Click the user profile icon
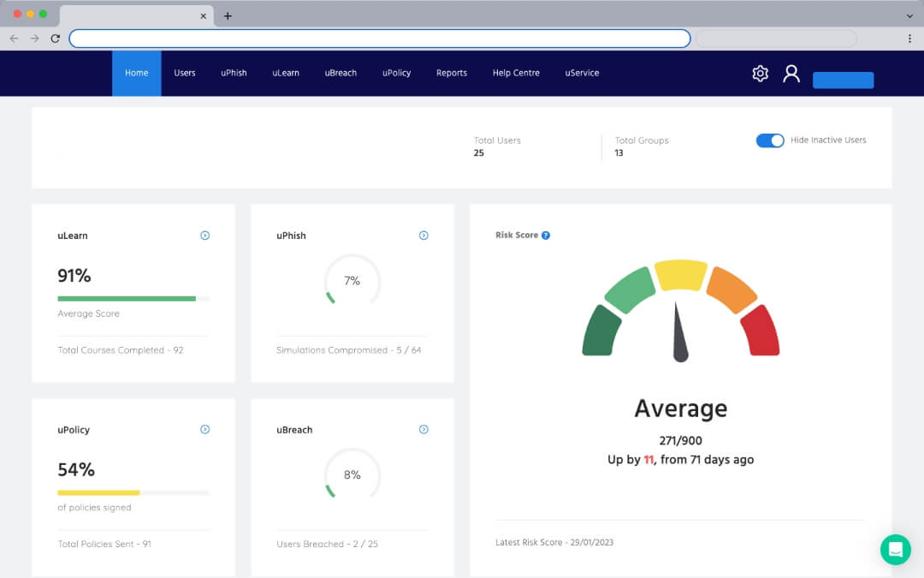This screenshot has height=578, width=924. [x=791, y=74]
